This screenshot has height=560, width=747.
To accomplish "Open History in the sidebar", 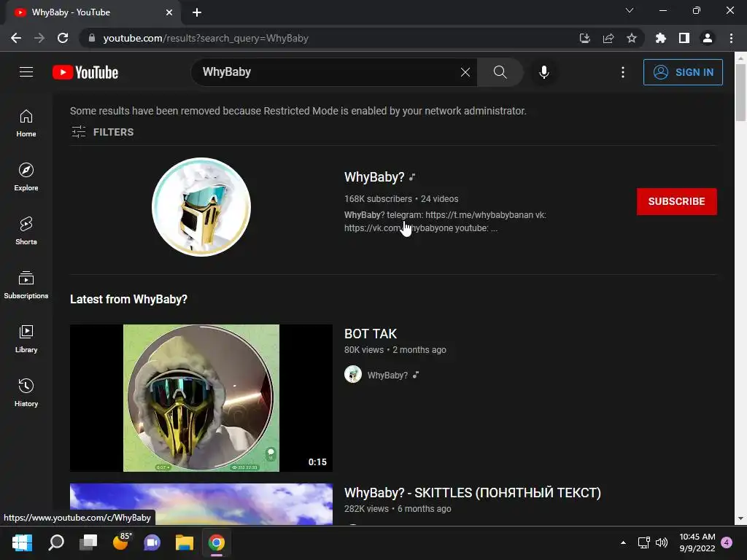I will click(26, 392).
